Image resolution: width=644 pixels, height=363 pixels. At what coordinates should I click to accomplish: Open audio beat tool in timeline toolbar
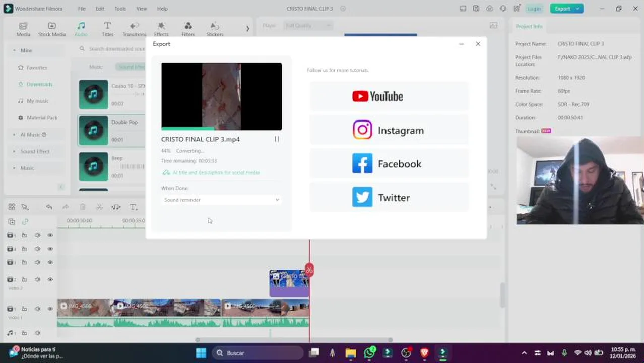pos(116,207)
